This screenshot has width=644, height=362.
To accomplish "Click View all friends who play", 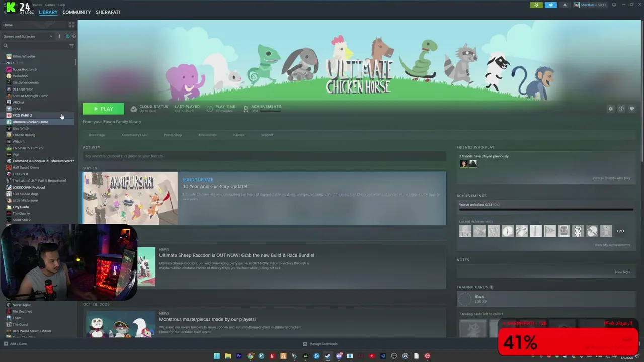I will point(611,178).
